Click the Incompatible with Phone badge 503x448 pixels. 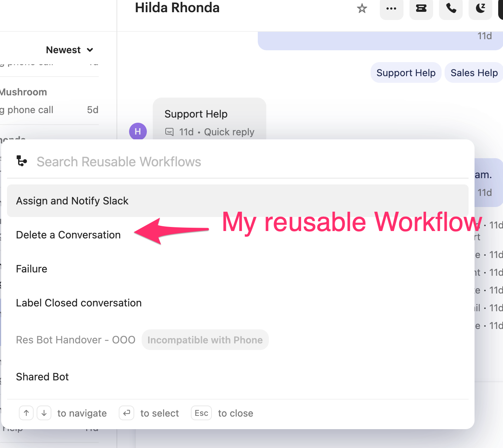pos(205,340)
